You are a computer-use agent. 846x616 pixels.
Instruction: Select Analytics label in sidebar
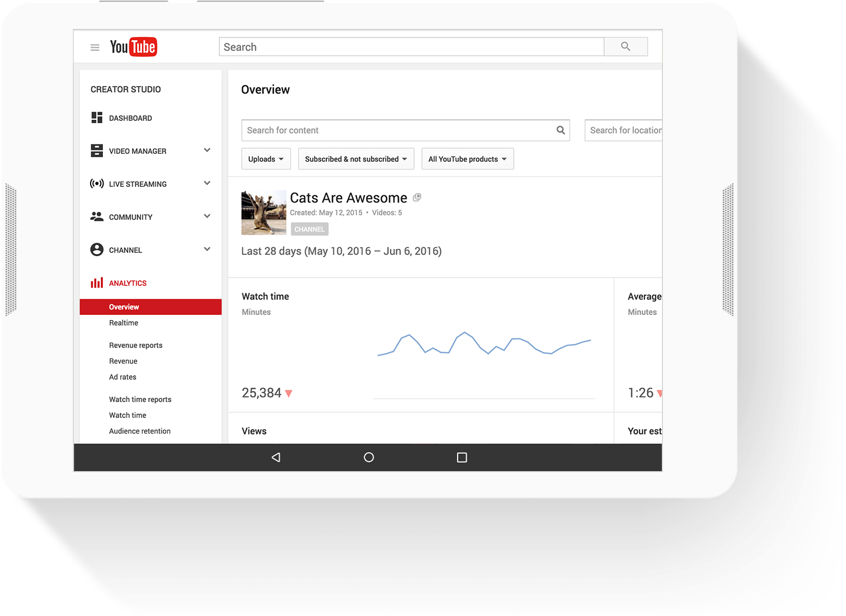click(x=128, y=283)
